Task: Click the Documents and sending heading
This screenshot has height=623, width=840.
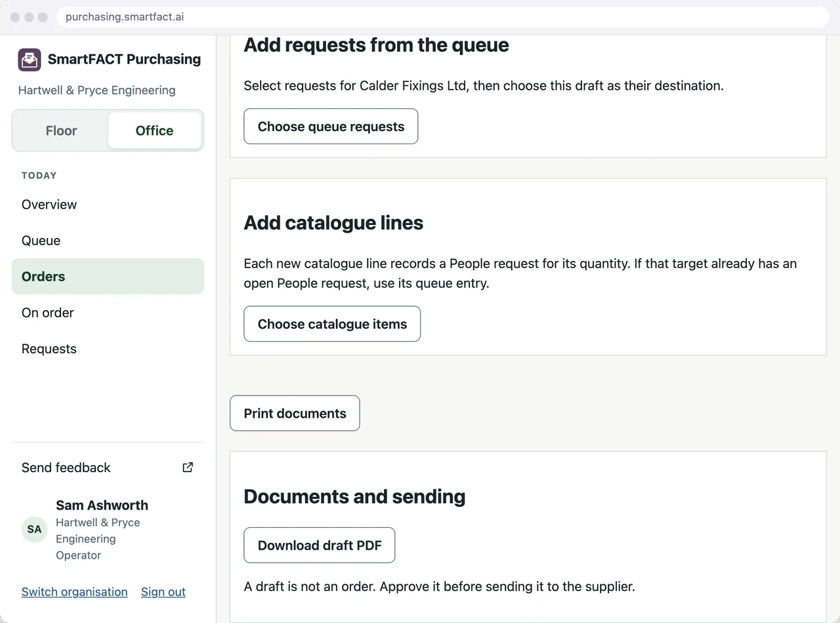Action: pos(354,496)
